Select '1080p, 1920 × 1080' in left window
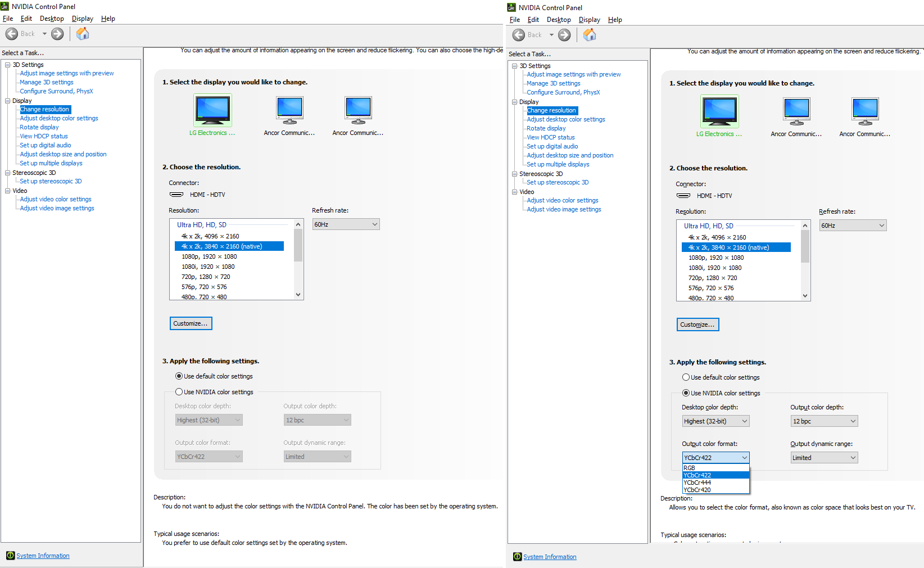This screenshot has height=568, width=924. (229, 256)
